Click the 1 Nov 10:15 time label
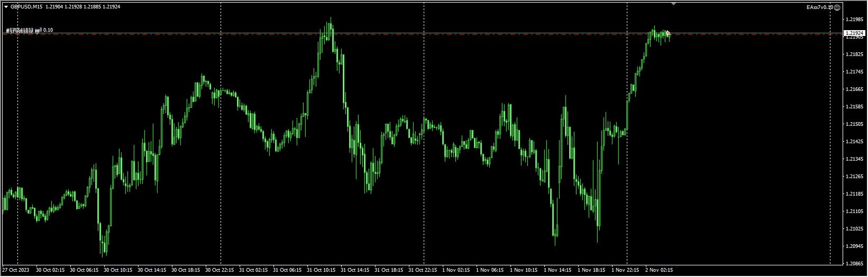 click(x=524, y=270)
